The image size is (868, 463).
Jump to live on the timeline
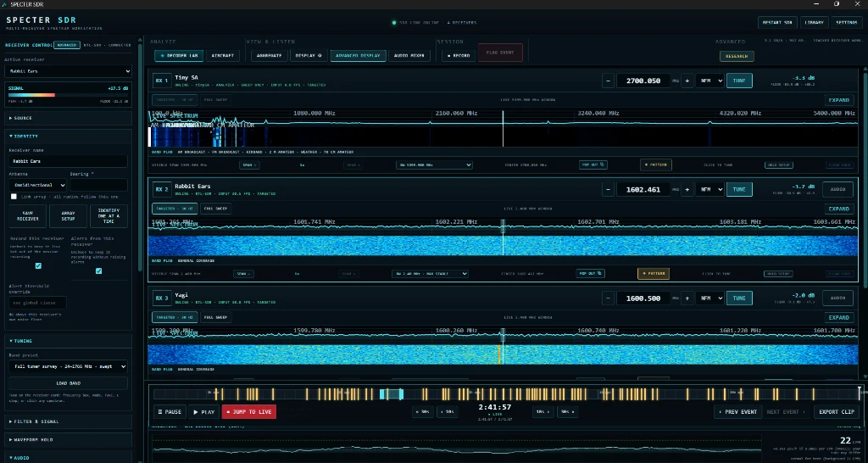249,412
